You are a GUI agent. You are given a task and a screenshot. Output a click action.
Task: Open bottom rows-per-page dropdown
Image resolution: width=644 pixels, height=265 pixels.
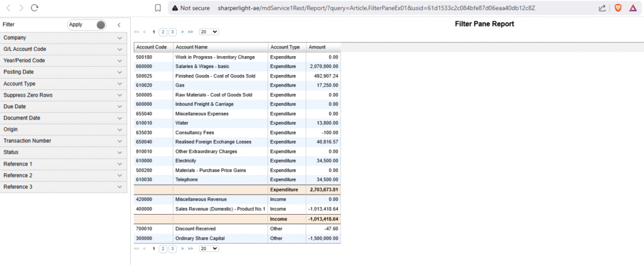click(209, 249)
